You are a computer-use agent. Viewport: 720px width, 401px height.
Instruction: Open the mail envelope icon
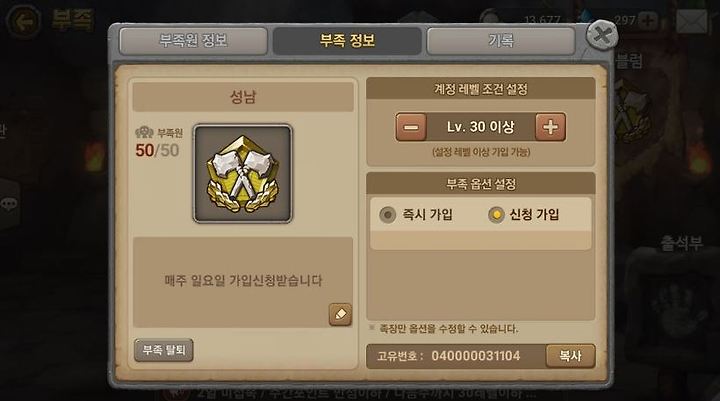[692, 21]
